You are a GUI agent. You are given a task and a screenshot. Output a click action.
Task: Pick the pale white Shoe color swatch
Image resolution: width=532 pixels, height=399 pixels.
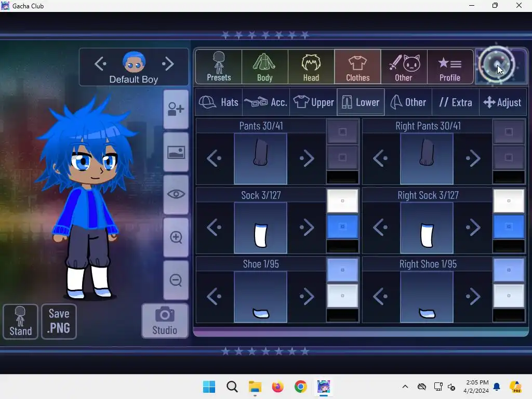pyautogui.click(x=342, y=296)
